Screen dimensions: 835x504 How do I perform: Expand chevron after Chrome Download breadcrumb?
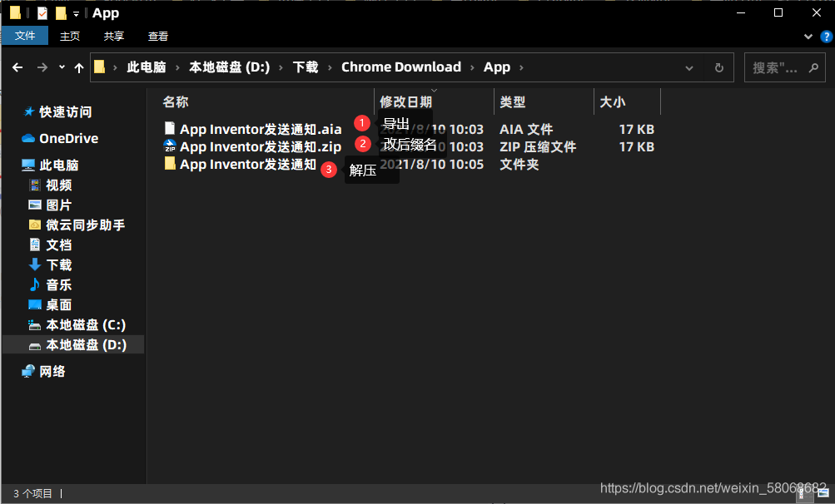(x=472, y=67)
